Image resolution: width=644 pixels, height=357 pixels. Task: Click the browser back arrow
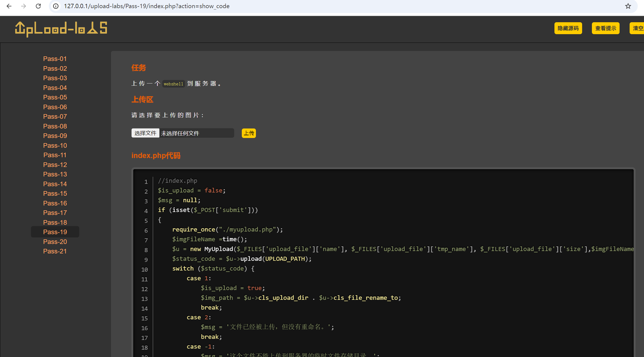[x=9, y=6]
